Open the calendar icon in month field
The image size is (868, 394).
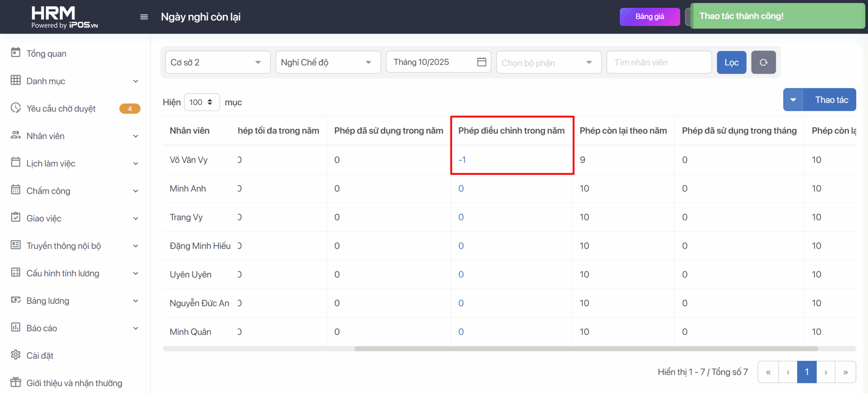[481, 62]
